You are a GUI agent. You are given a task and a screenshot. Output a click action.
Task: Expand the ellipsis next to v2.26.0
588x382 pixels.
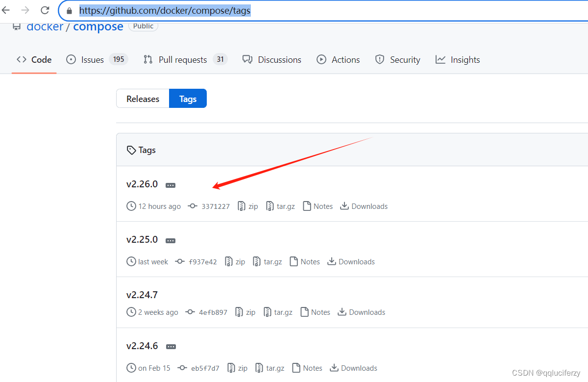[x=171, y=185]
